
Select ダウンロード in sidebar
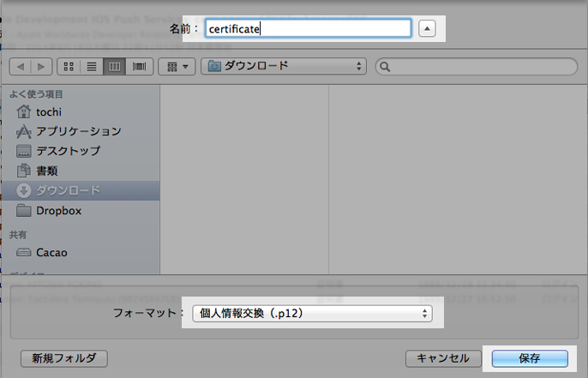[x=81, y=190]
